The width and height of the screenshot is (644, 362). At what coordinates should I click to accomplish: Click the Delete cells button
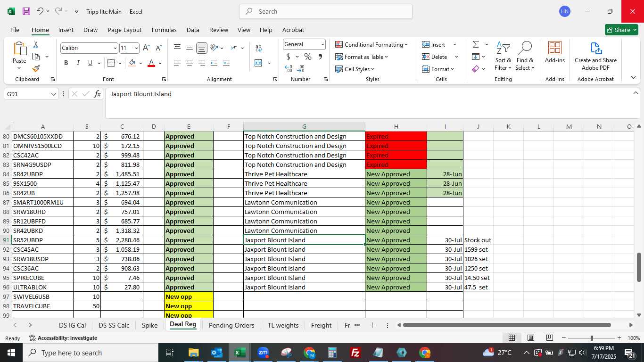click(435, 57)
